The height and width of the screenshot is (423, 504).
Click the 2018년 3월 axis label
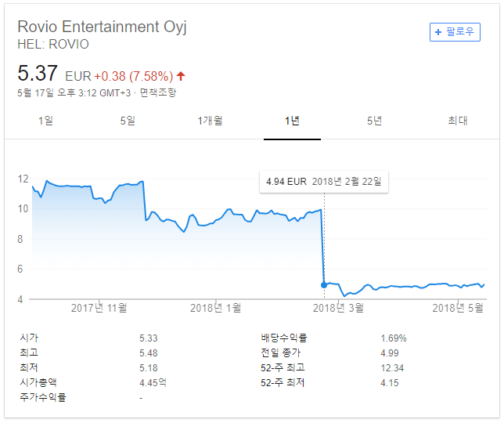click(x=338, y=308)
